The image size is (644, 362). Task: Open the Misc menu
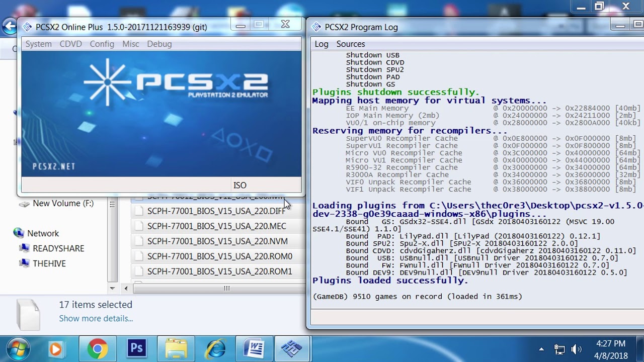(x=131, y=44)
